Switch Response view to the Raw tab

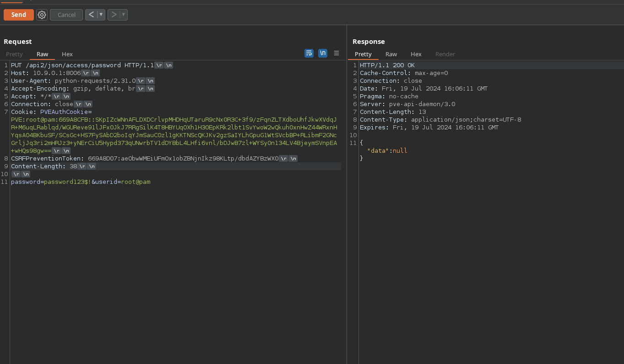tap(391, 54)
